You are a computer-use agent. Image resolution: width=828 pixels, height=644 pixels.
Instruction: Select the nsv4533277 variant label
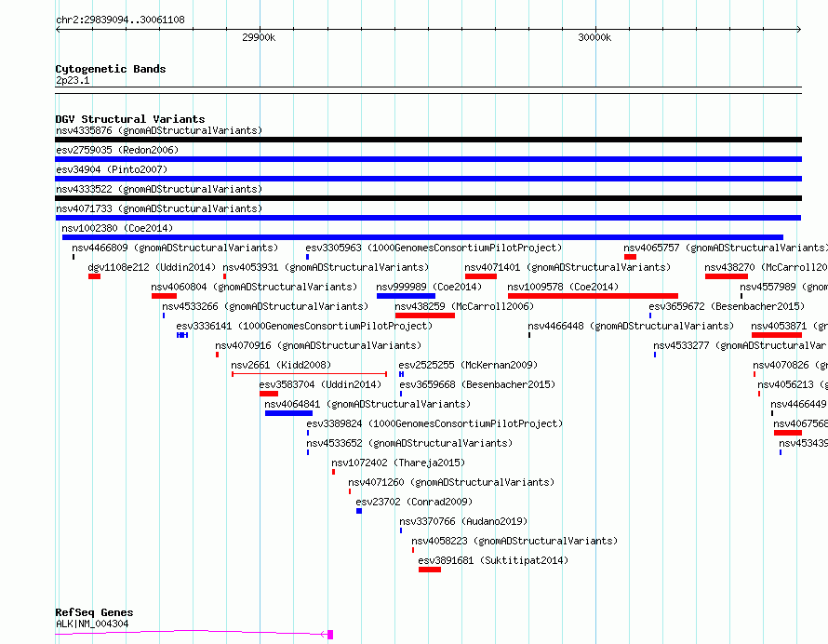point(740,345)
